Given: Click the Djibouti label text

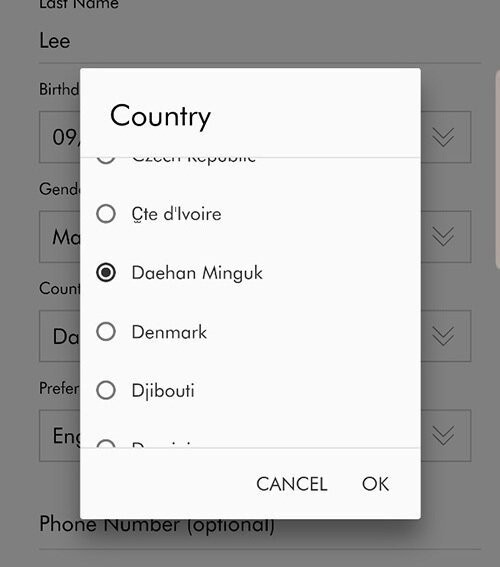Looking at the screenshot, I should 163,391.
